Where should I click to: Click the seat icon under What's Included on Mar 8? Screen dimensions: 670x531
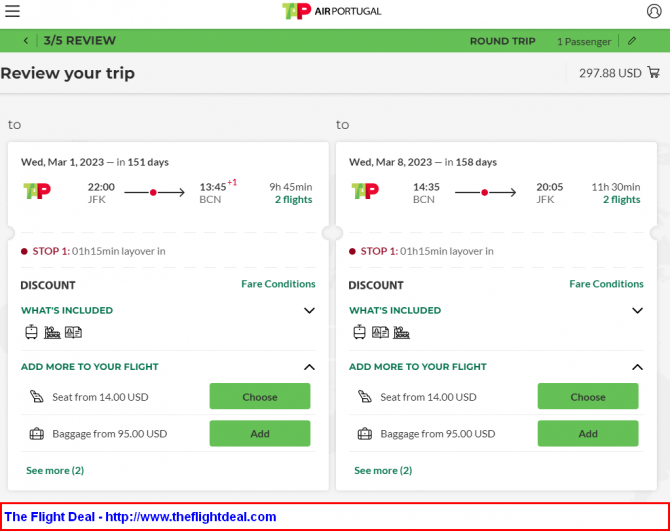tap(401, 332)
